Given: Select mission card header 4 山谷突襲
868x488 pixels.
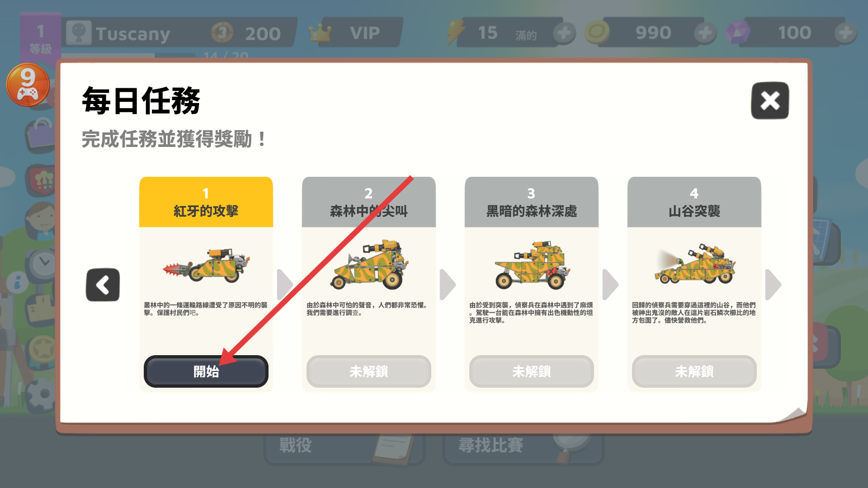Looking at the screenshot, I should click(x=694, y=202).
